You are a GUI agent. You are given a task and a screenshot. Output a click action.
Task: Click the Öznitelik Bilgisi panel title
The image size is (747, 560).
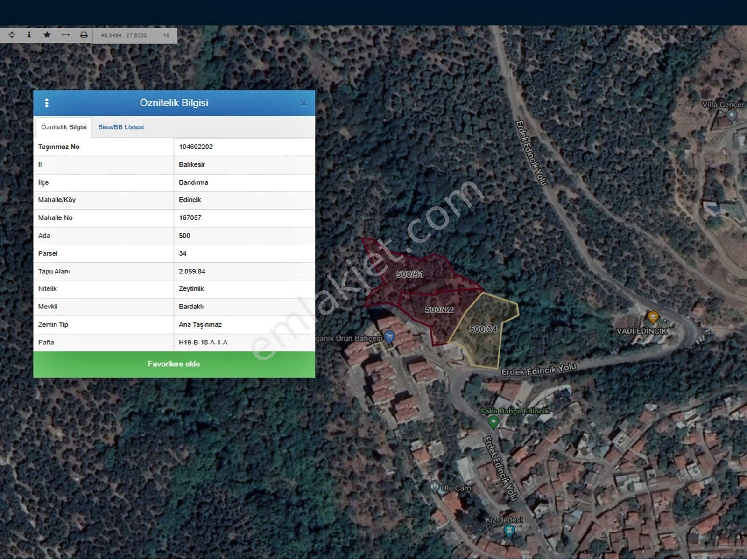click(174, 103)
